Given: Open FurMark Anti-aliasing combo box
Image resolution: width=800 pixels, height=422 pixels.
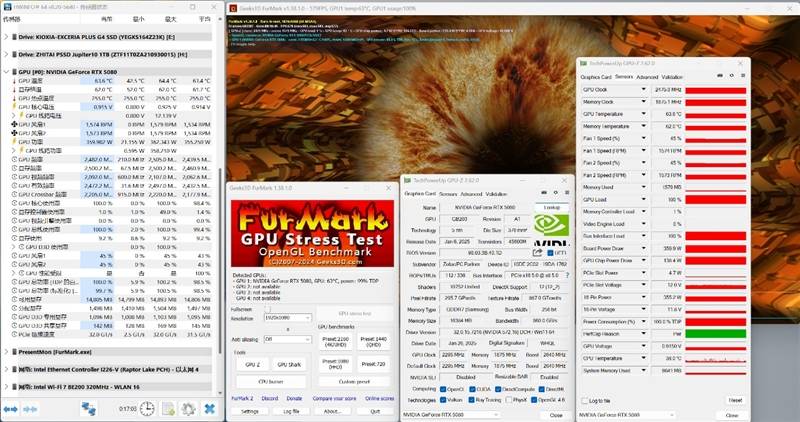Looking at the screenshot, I should [287, 339].
